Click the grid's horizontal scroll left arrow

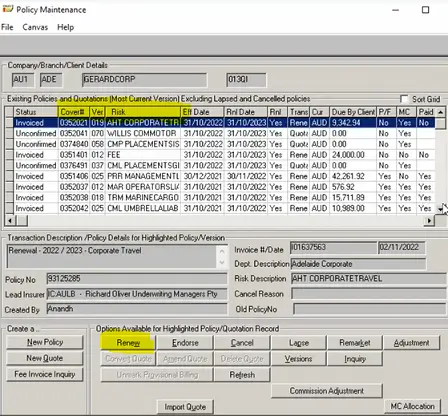[10, 220]
